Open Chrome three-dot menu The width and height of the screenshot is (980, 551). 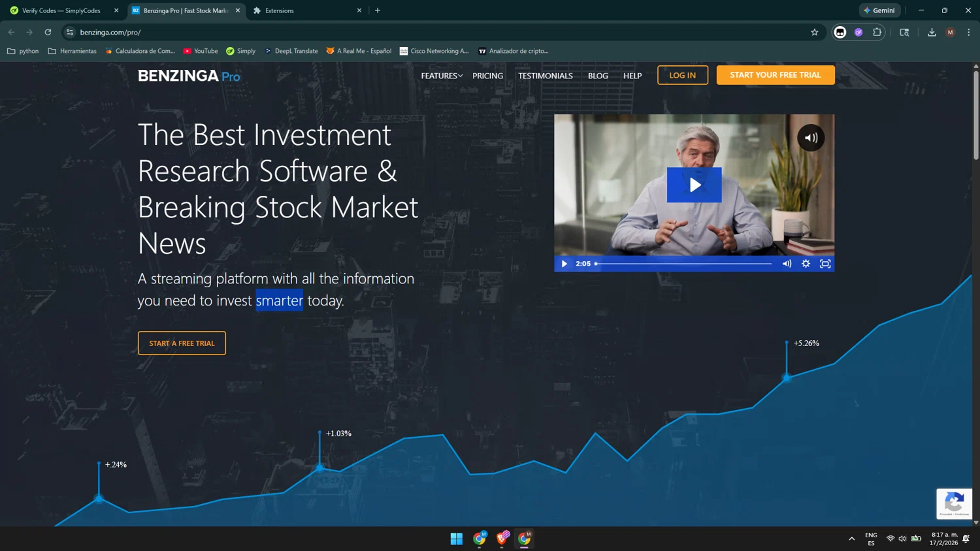pos(969,32)
